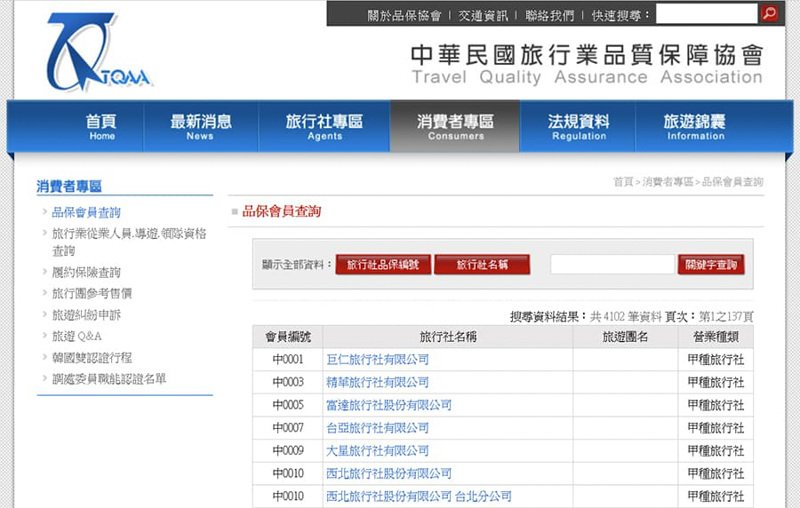
Task: Click the TQAA logo
Action: click(97, 53)
